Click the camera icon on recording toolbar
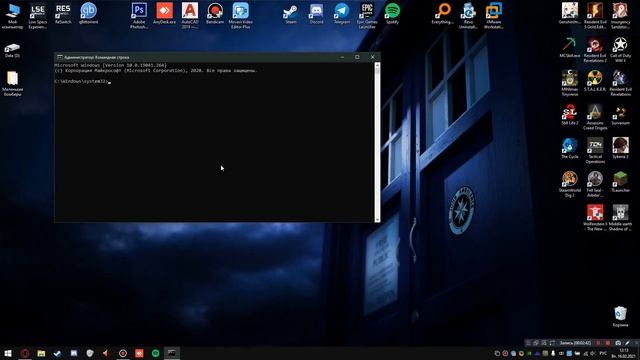 pyautogui.click(x=618, y=343)
